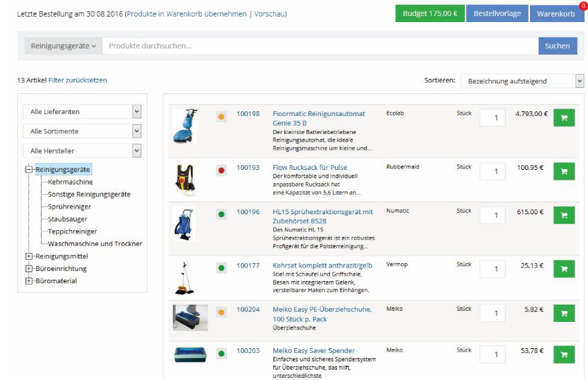The image size is (588, 380).
Task: Add HL15 Sprühextraktionsgerät using its cart icon
Action: pyautogui.click(x=564, y=216)
